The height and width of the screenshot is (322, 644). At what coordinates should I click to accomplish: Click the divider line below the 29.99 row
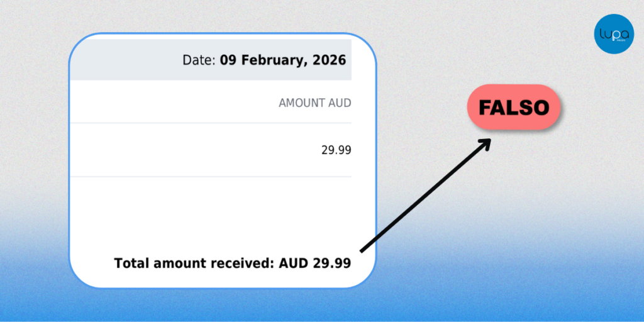pyautogui.click(x=211, y=177)
